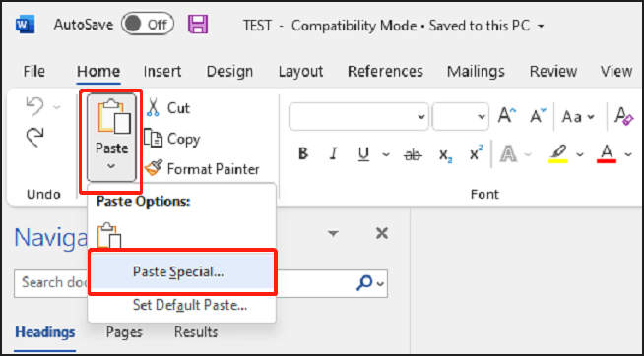Expand the font name dropdown

click(421, 116)
